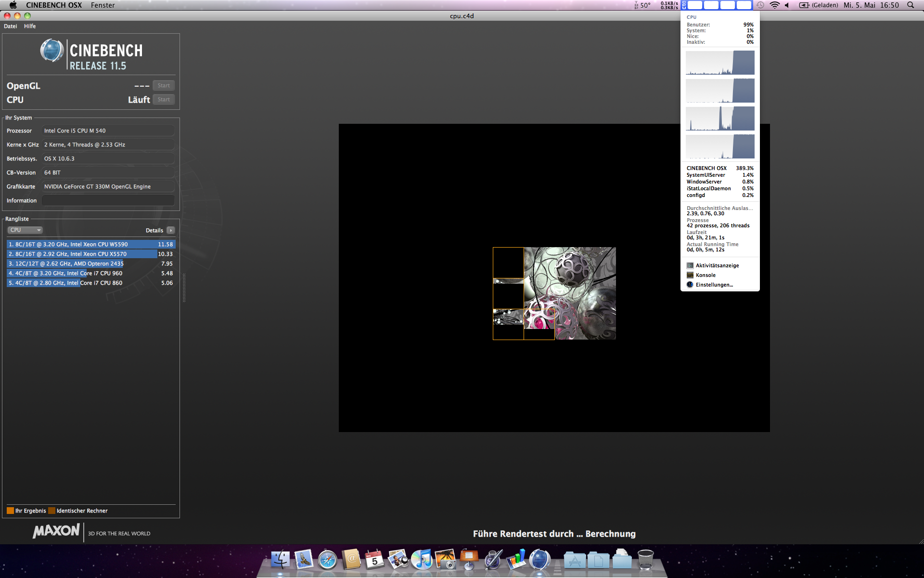Launch Preview from the Dock
The image size is (924, 578).
click(398, 560)
